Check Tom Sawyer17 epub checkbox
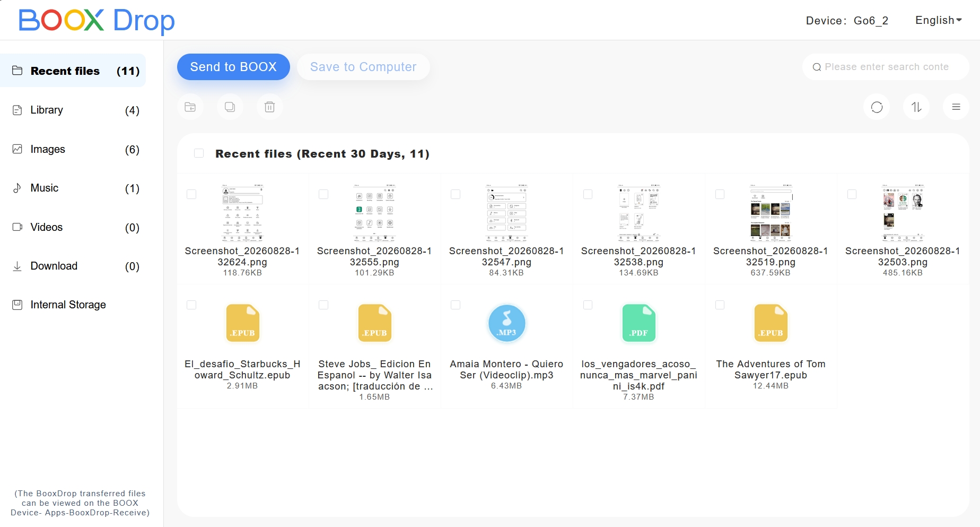The image size is (980, 527). (x=720, y=305)
